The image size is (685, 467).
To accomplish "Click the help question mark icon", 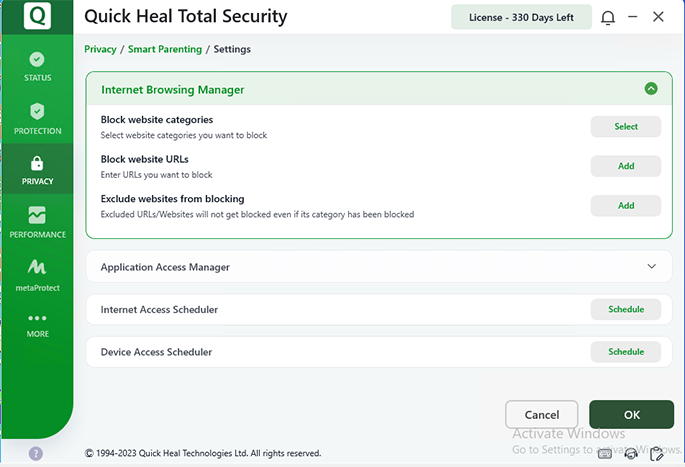I will pos(36,453).
